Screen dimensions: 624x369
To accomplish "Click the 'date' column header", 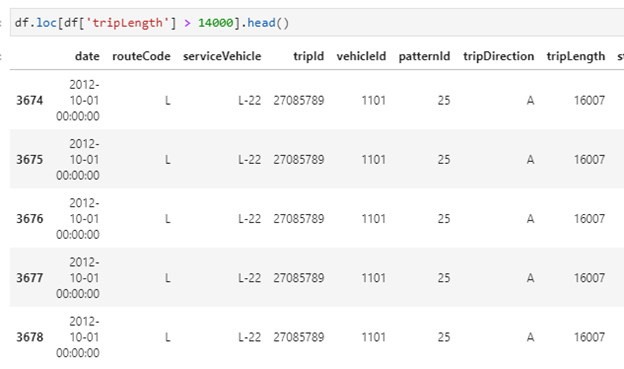I will (x=87, y=57).
